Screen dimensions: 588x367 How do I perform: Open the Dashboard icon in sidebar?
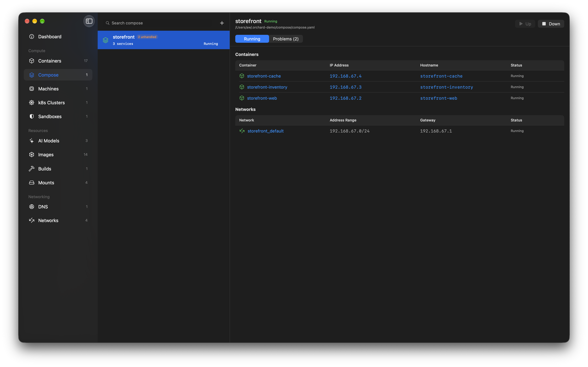click(x=32, y=37)
